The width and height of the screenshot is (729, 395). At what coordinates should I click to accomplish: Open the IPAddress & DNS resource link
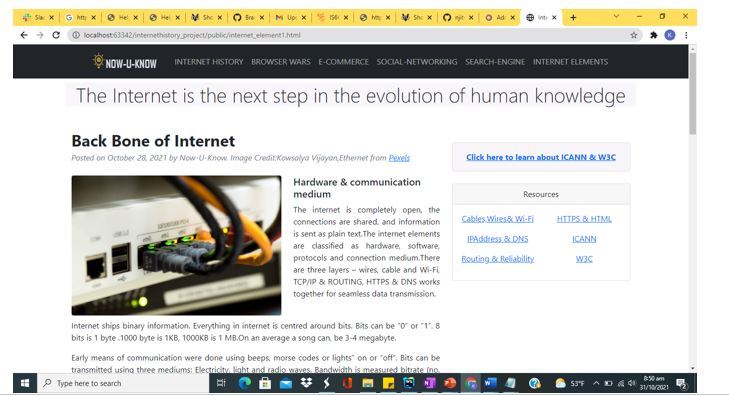pos(497,239)
